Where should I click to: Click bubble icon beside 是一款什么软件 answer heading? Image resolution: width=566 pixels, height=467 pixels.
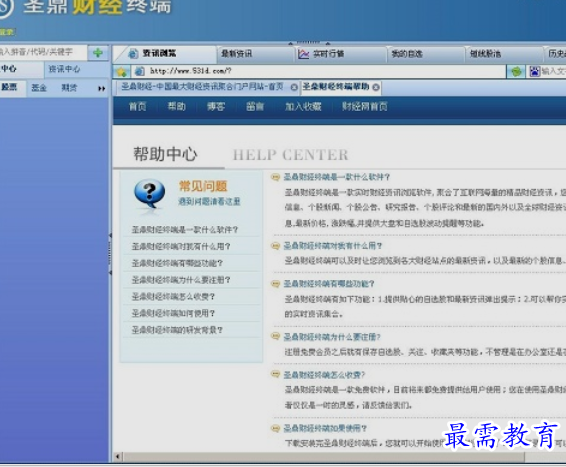tap(275, 177)
